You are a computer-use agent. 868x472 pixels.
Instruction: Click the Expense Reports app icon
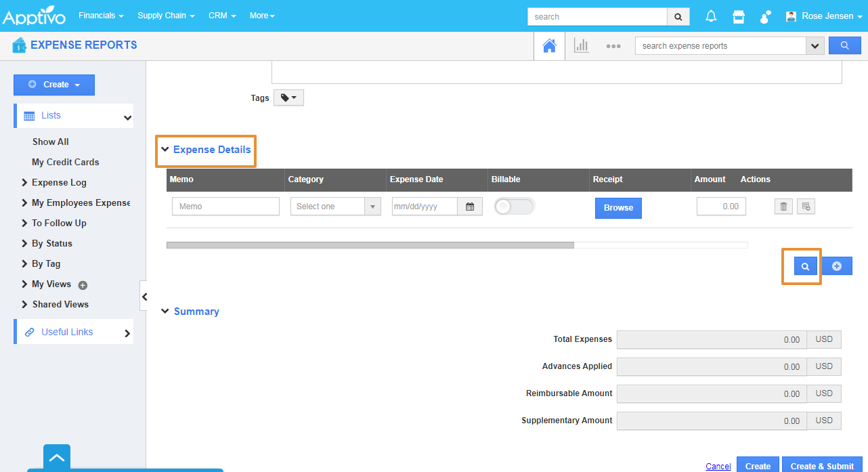[x=19, y=45]
